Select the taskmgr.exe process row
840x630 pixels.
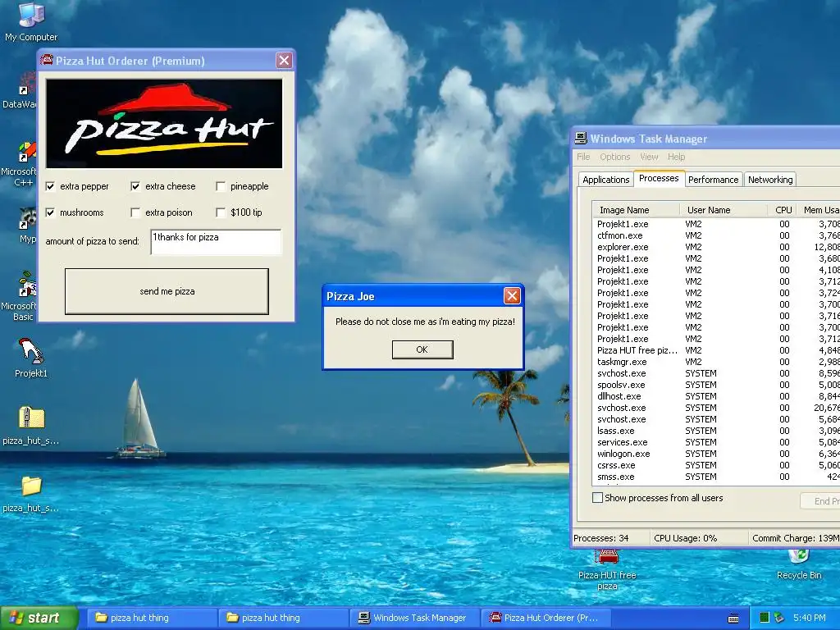click(x=716, y=362)
